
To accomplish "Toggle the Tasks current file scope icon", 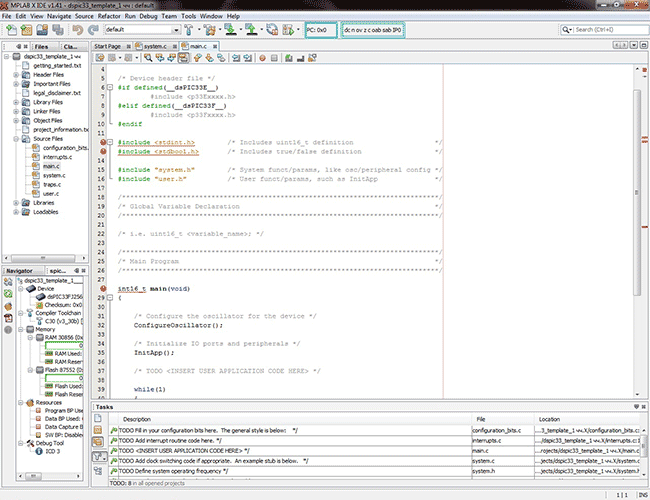I will [x=98, y=418].
